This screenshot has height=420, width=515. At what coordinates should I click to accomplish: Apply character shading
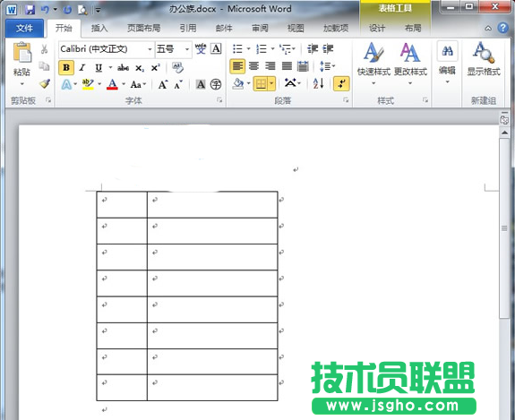tap(201, 84)
